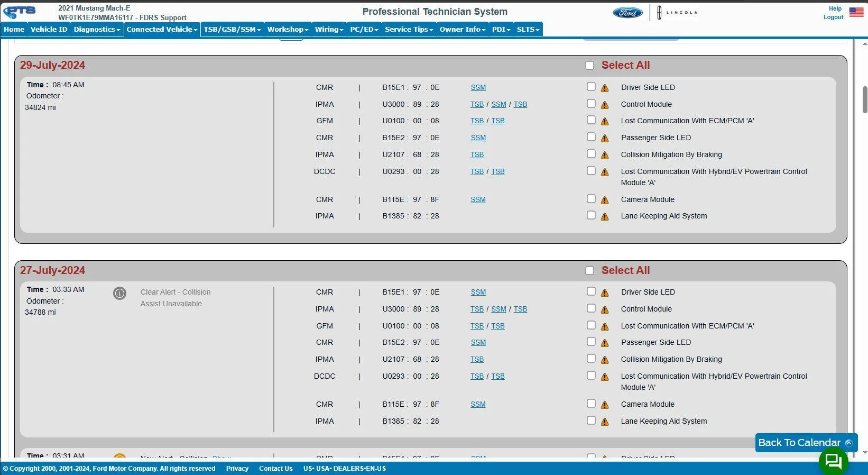Open the PC/ED dropdown menu
The height and width of the screenshot is (475, 868).
tap(364, 30)
